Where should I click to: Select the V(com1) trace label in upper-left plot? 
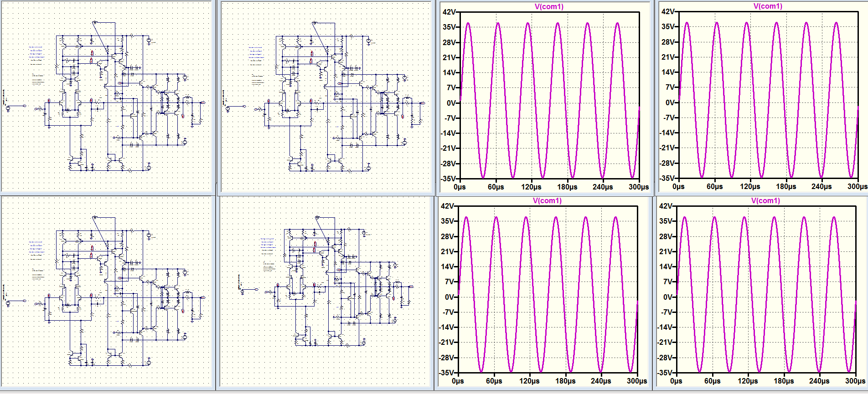(549, 6)
